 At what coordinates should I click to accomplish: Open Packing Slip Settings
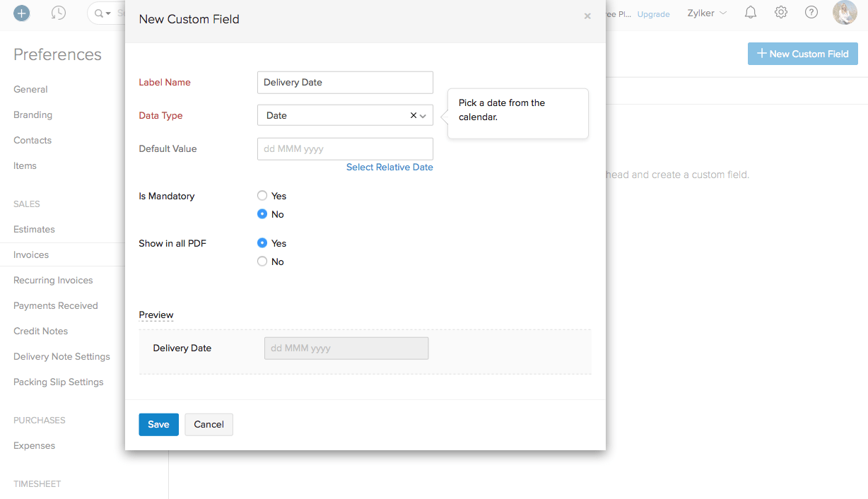59,382
